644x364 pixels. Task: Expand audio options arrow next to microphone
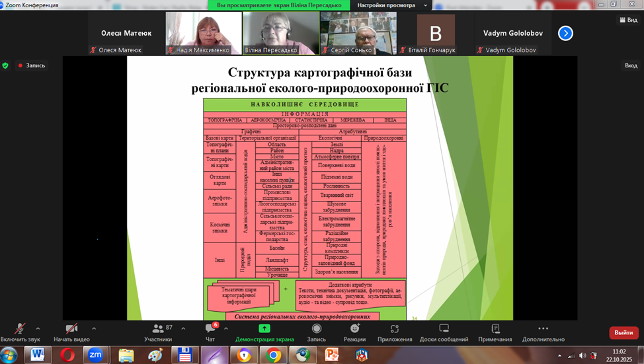[x=38, y=328]
